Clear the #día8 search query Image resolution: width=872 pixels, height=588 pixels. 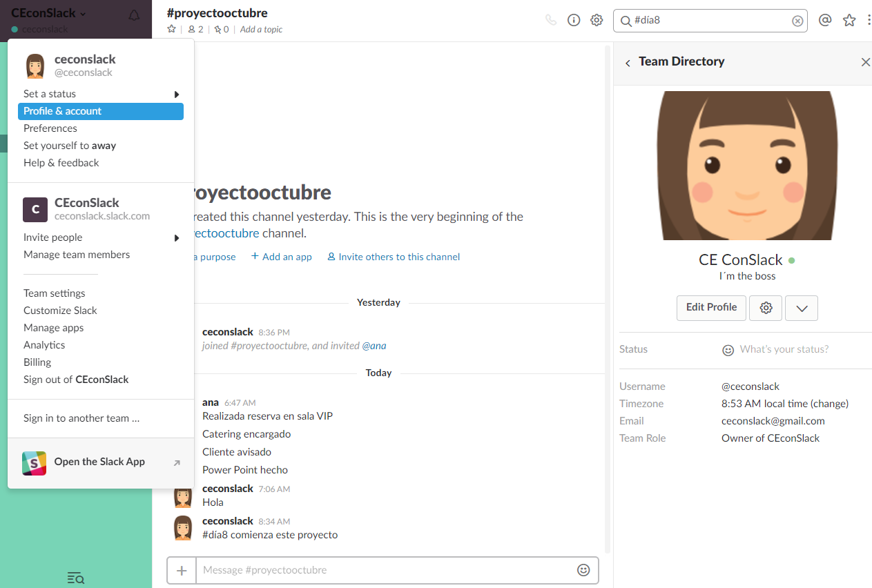[797, 21]
